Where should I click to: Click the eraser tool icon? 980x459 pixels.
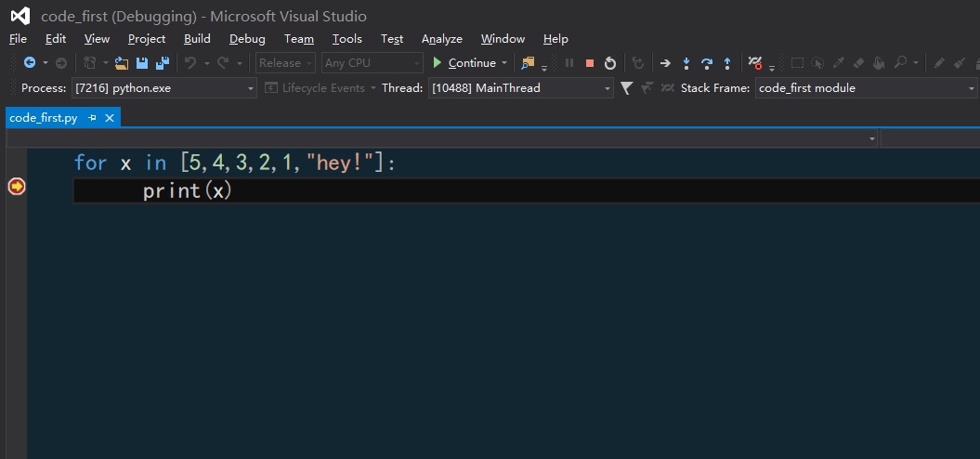(858, 62)
